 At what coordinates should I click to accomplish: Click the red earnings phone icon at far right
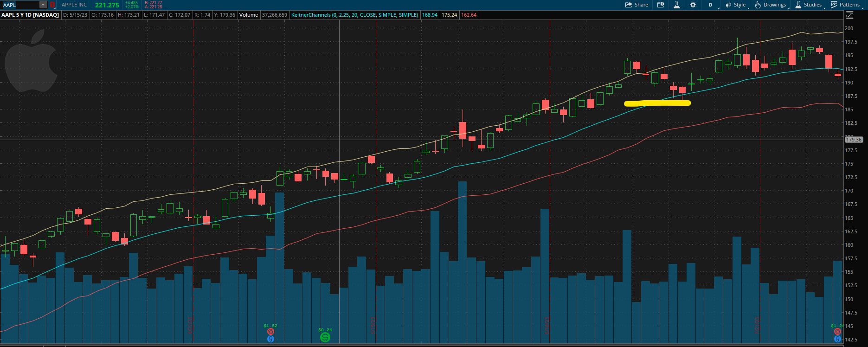click(837, 332)
